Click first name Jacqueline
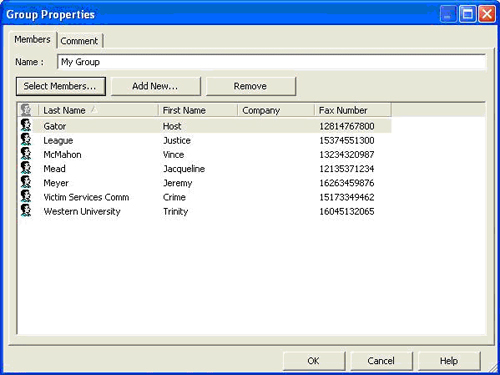Viewport: 500px width, 375px height. tap(184, 169)
